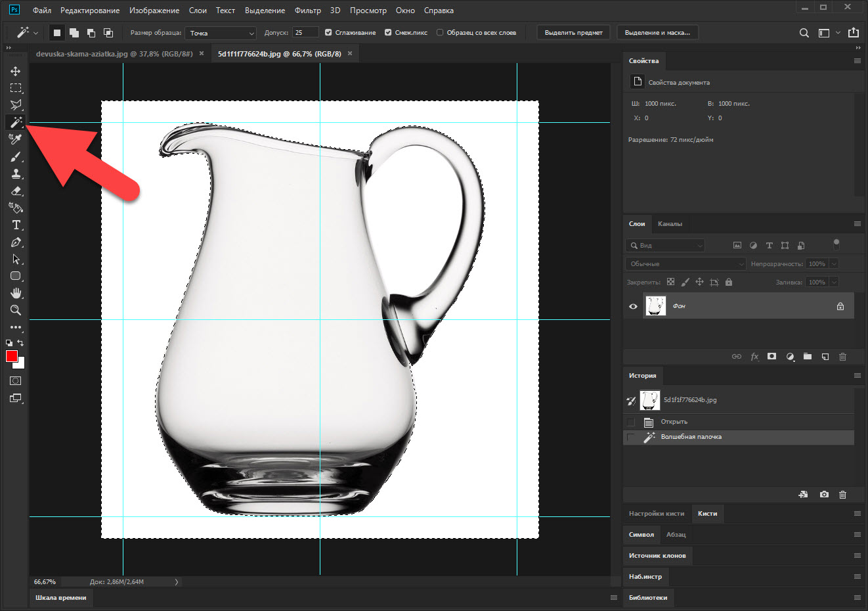Open the Настройки кисти panel tab
The width and height of the screenshot is (868, 611).
(x=657, y=514)
